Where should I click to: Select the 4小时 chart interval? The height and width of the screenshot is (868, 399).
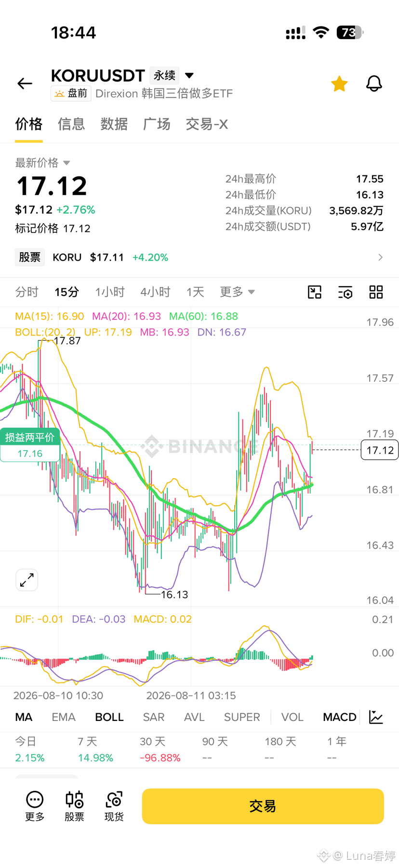click(155, 292)
